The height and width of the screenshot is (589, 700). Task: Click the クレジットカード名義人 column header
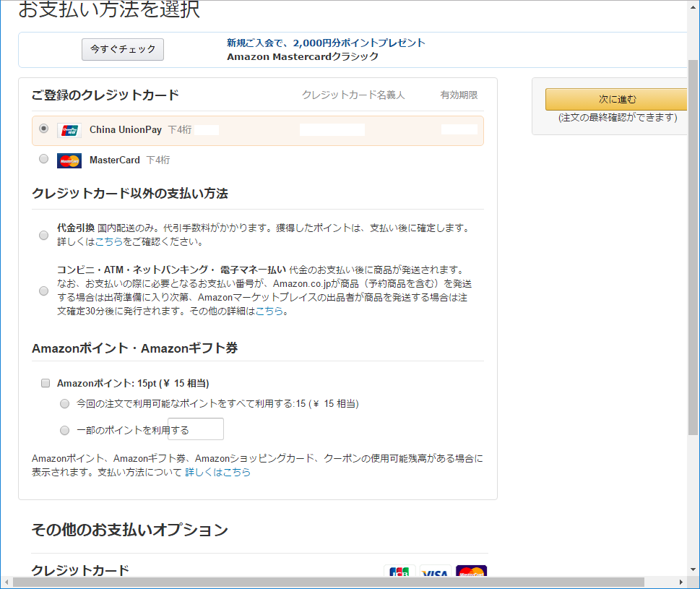click(x=353, y=95)
